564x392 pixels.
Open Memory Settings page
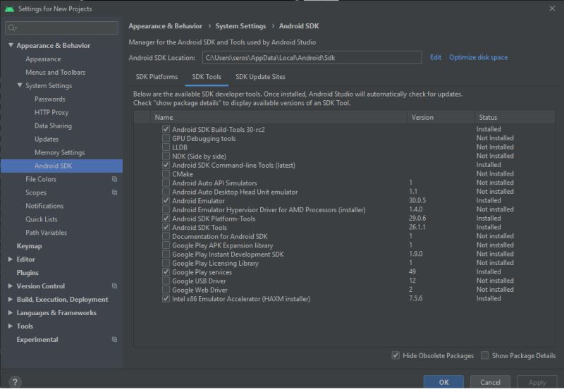[x=60, y=152]
